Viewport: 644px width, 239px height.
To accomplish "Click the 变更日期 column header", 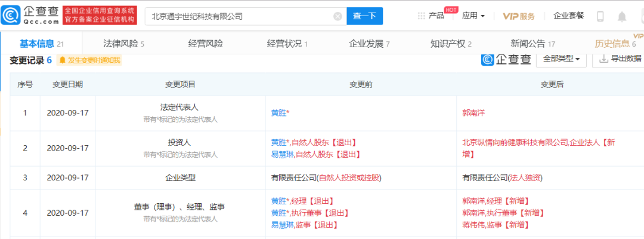I will pos(67,84).
